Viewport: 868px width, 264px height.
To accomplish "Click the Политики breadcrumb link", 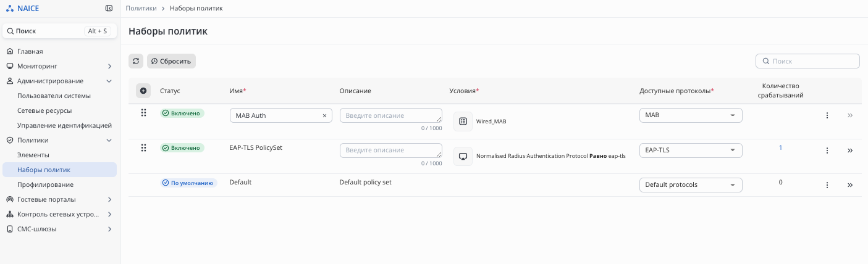I will [x=140, y=9].
